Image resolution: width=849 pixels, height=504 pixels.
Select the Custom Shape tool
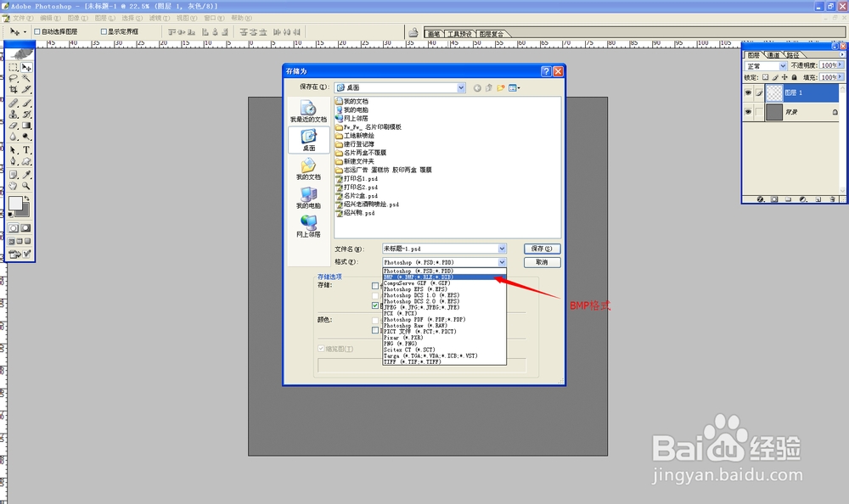coord(26,161)
